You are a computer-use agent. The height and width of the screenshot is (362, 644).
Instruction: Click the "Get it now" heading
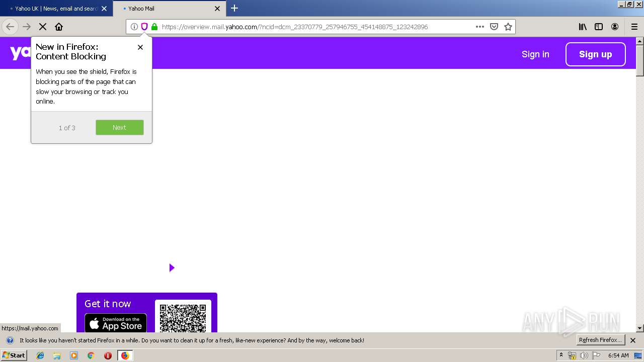(x=108, y=304)
